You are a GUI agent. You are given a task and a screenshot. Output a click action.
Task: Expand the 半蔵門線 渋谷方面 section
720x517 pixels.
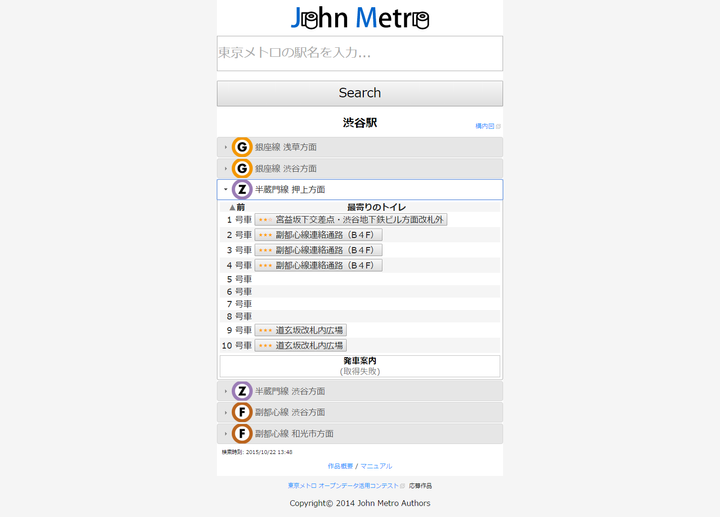click(x=360, y=391)
